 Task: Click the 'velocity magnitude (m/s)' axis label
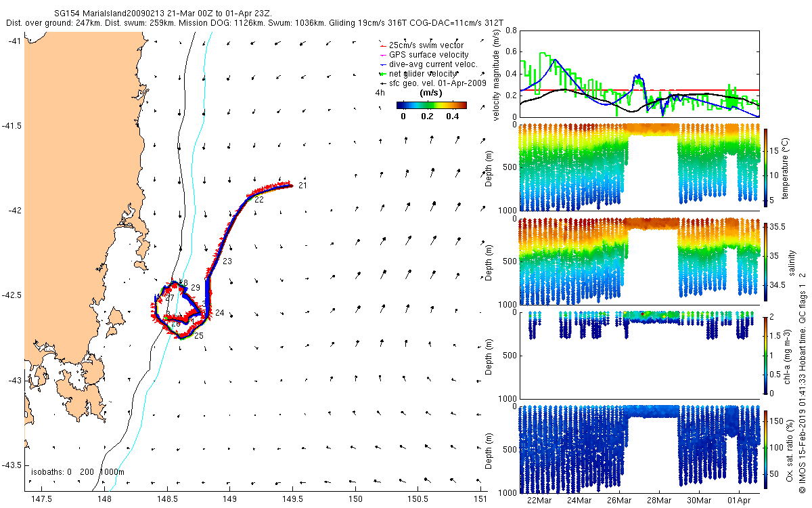point(497,75)
